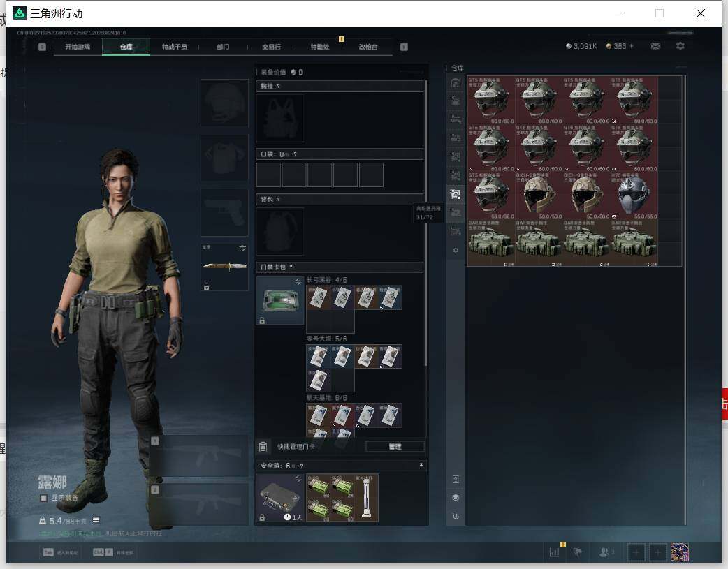
Task: Click the swap arrows on knife slot
Action: click(242, 249)
